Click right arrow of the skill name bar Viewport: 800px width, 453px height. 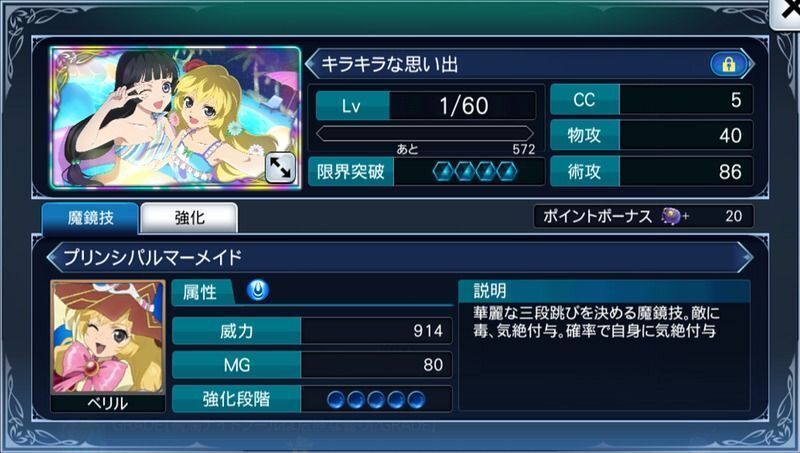pyautogui.click(x=745, y=257)
